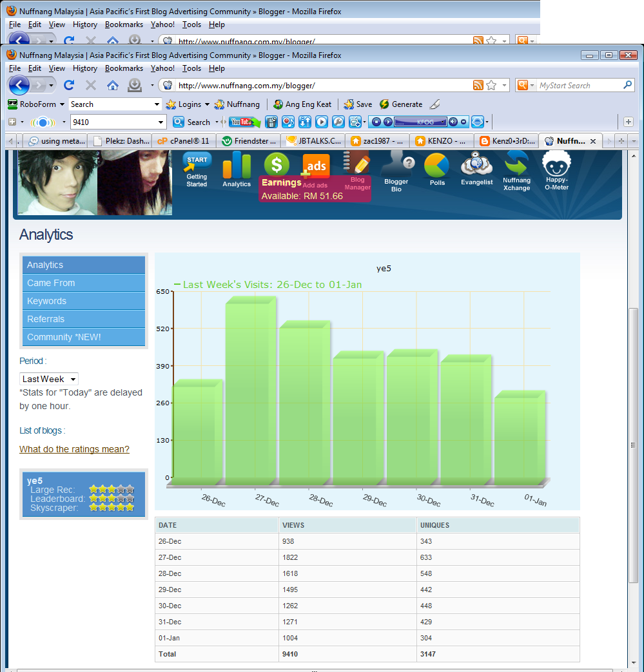Click the Nuffnang RoboForm passcard button
Screen dimensions: 644x672
point(237,104)
